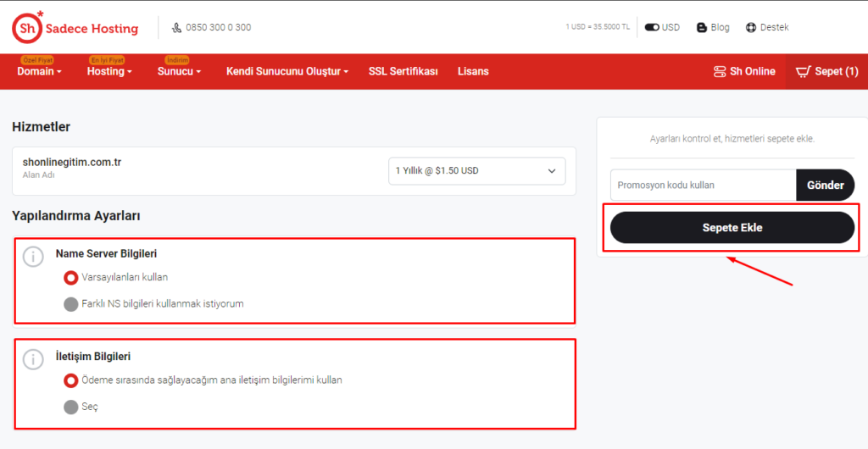Click the Yapılandırma Ayarları heading
The height and width of the screenshot is (449, 868).
point(75,216)
